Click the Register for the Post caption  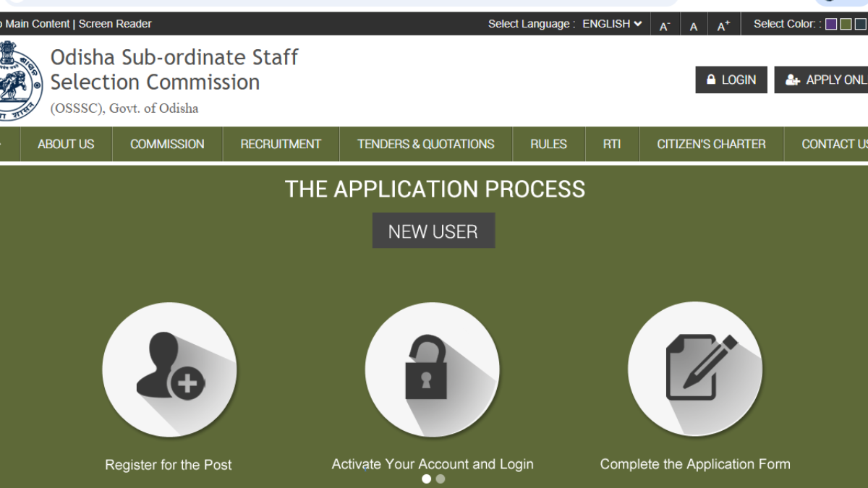pos(169,465)
